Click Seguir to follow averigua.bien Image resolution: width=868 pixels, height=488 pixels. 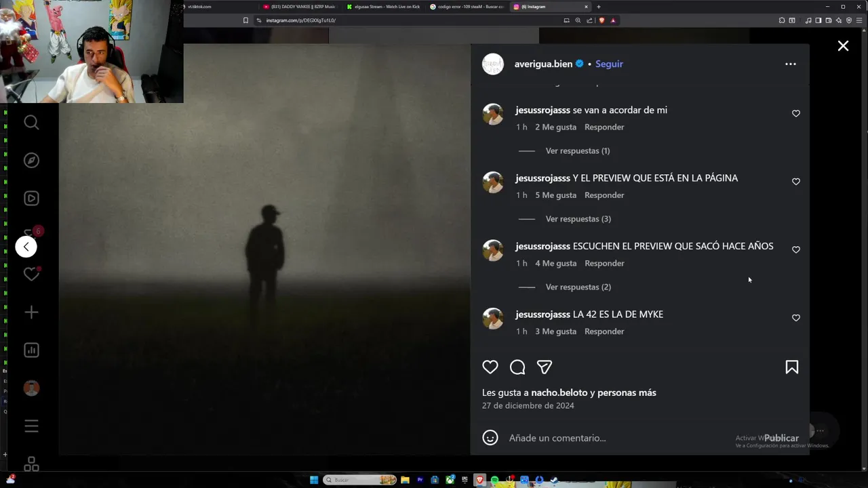609,64
